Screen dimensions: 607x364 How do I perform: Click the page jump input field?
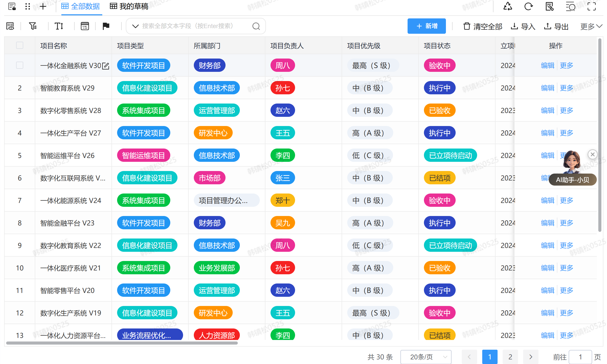(580, 357)
